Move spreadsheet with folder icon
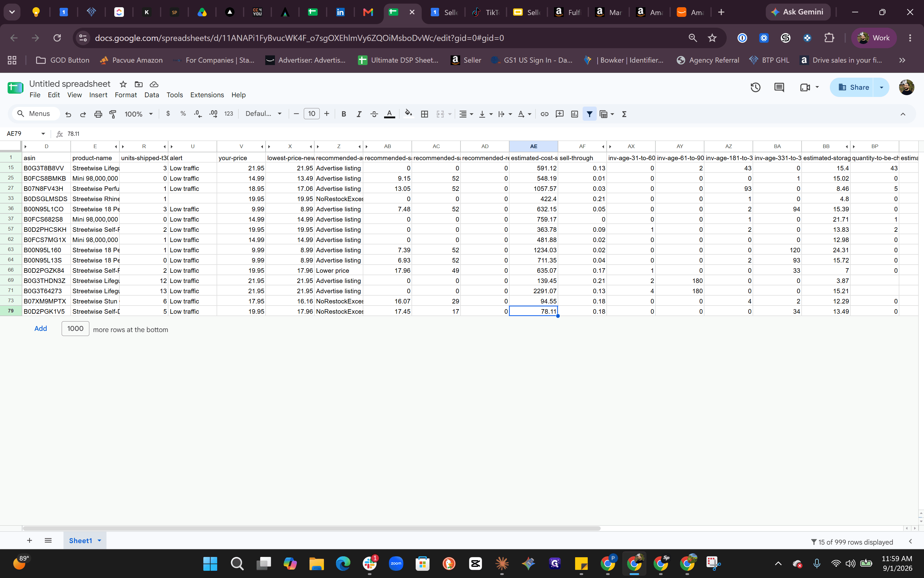 click(x=139, y=84)
